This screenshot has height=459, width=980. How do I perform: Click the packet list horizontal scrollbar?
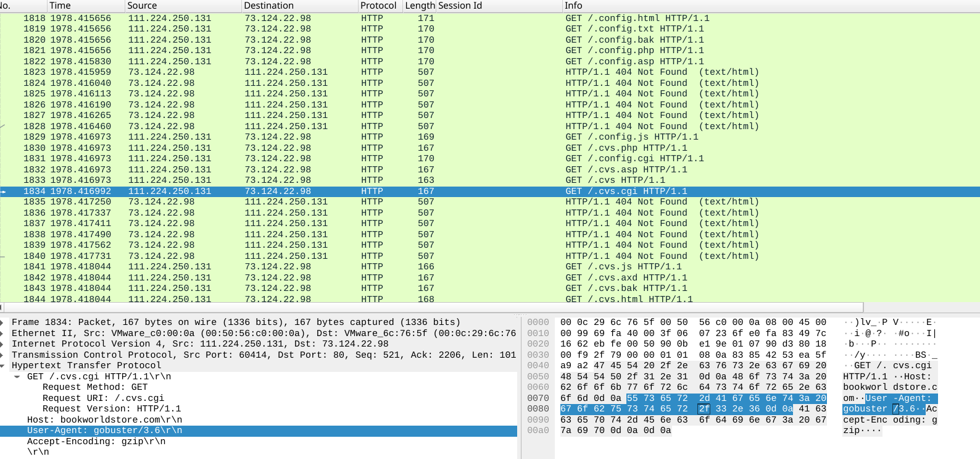pyautogui.click(x=432, y=307)
